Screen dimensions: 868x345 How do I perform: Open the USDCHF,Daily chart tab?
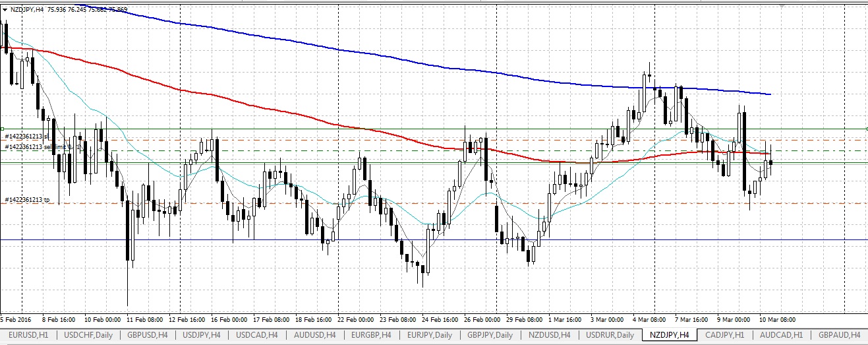(88, 335)
